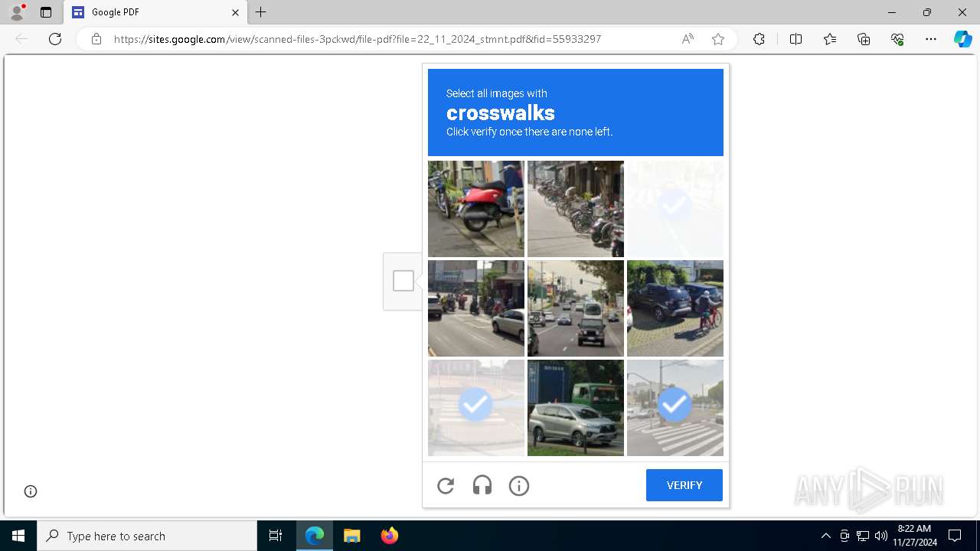Open the Windows Start menu
This screenshot has width=980, height=551.
(x=18, y=536)
